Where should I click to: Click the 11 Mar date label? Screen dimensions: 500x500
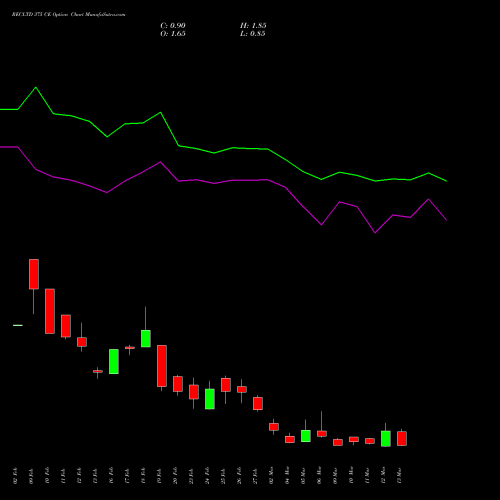coord(368,475)
